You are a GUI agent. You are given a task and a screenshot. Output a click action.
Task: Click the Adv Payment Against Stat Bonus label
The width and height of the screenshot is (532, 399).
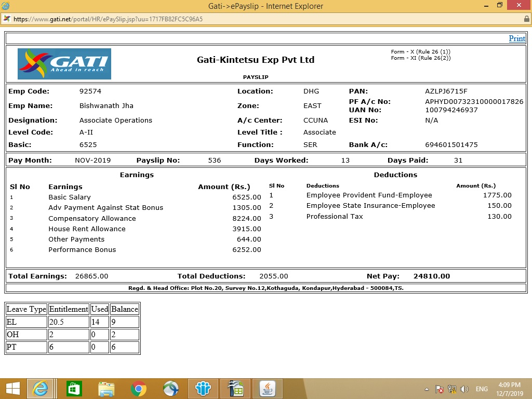tap(105, 208)
